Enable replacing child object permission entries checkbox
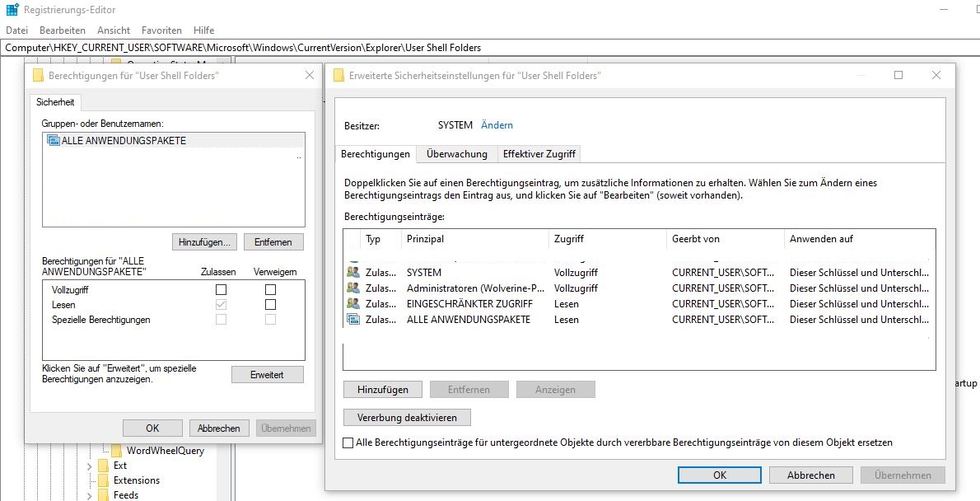The width and height of the screenshot is (980, 501). tap(348, 442)
